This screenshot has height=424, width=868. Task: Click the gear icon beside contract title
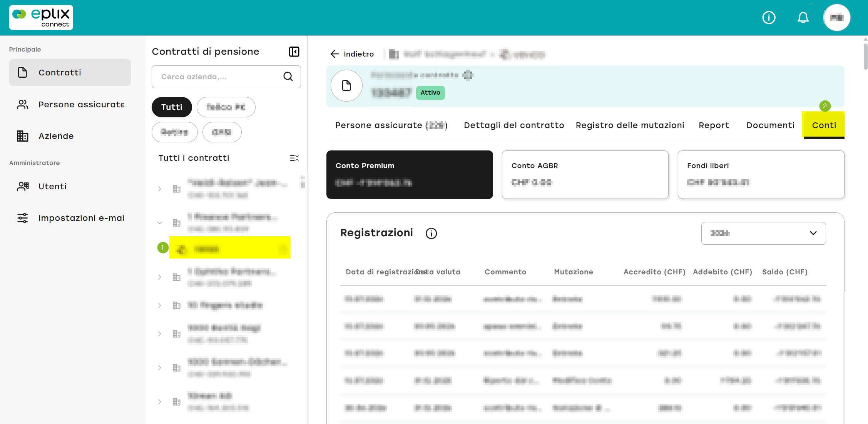(468, 75)
